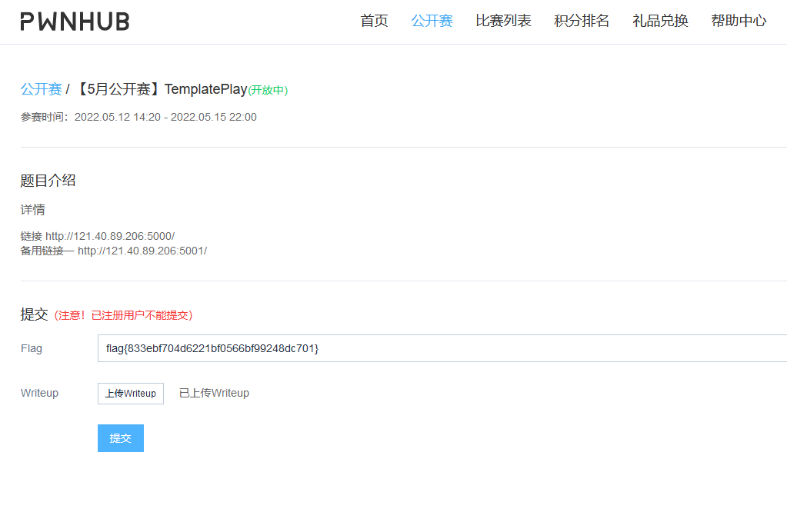Open the 首页 navigation menu item
Image resolution: width=787 pixels, height=532 pixels.
pyautogui.click(x=374, y=21)
